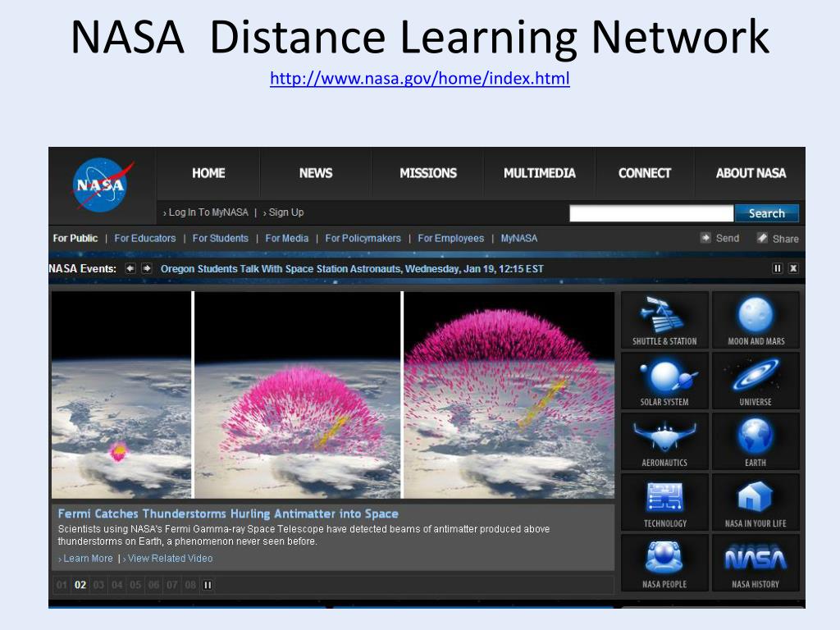
Task: Open the Universe galaxy icon
Action: point(756,381)
